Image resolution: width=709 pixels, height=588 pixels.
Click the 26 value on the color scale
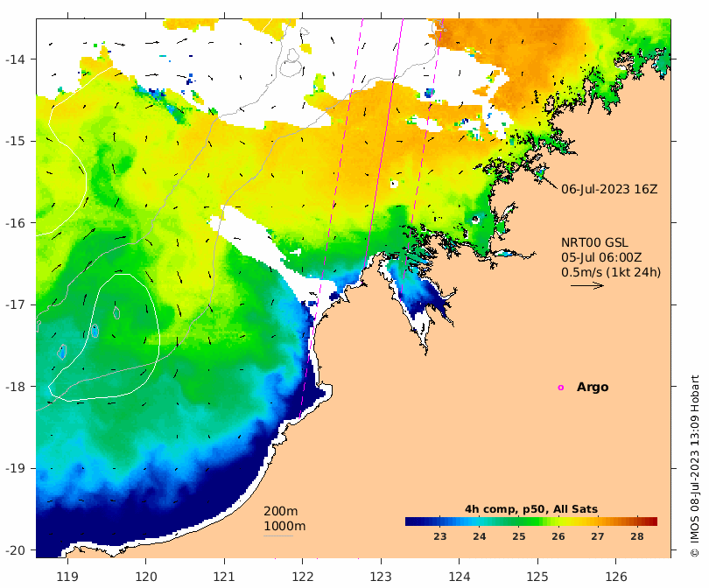click(558, 537)
